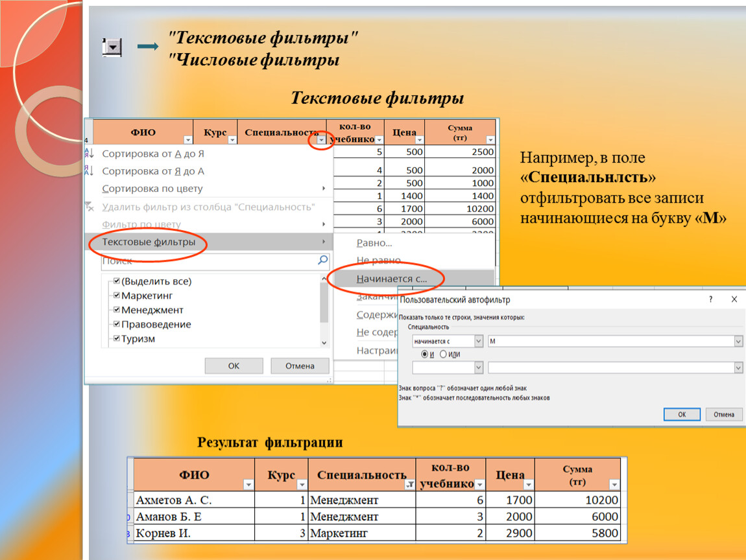746x560 pixels.
Task: Choose the Не равно... filter option
Action: tap(380, 260)
